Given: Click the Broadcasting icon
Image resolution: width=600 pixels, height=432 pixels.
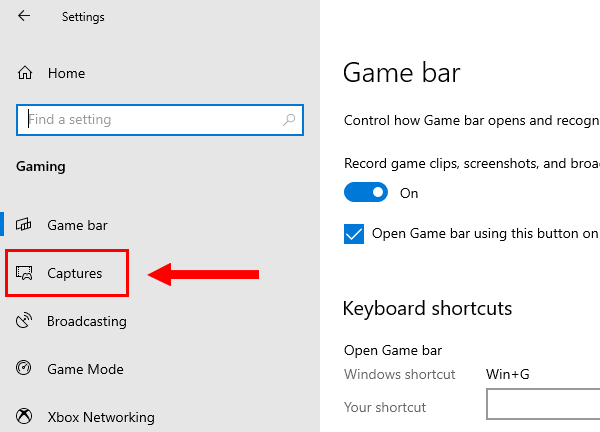Looking at the screenshot, I should click(24, 321).
